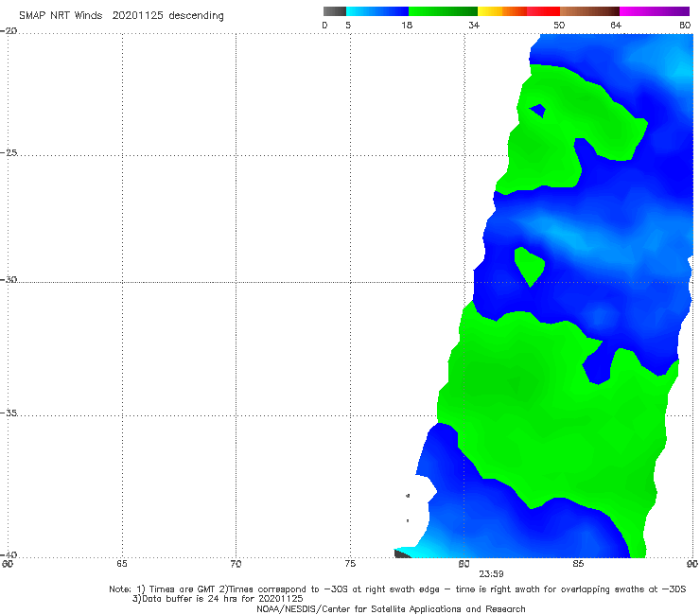Click the color bar label '50'
The height and width of the screenshot is (615, 700).
[x=559, y=26]
